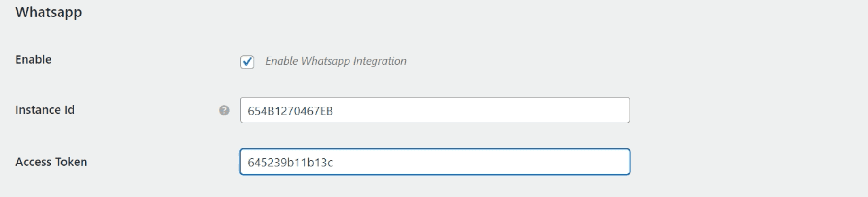Disable Whatsapp integration using the blue checkmark
Screen dimensions: 868x197
tap(247, 62)
